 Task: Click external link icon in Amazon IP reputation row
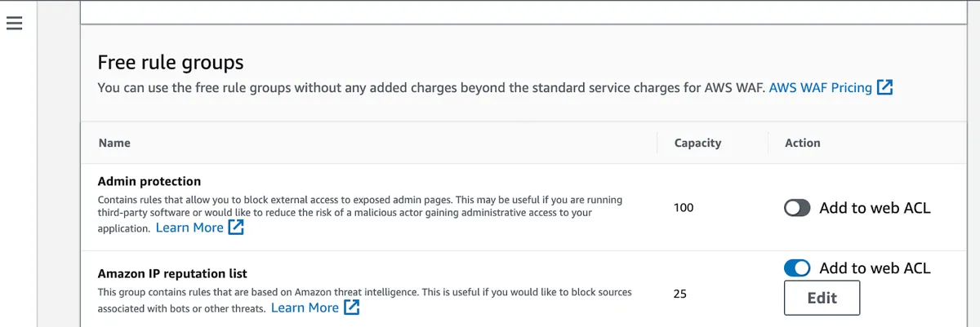351,307
